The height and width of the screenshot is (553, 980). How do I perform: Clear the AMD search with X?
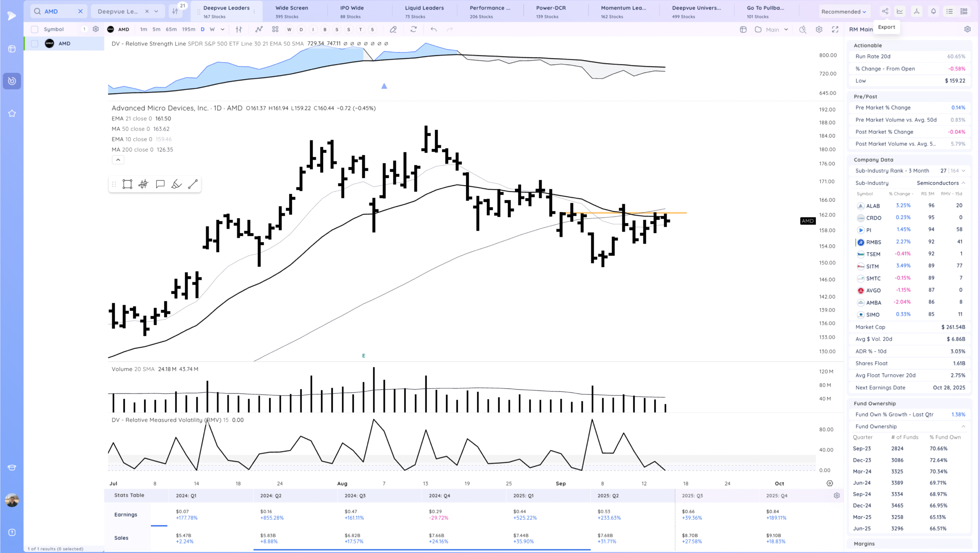pos(80,11)
